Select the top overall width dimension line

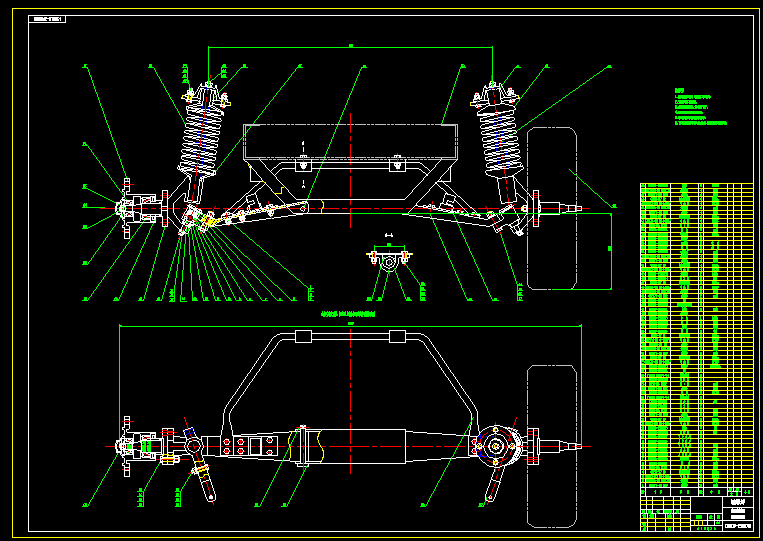pos(350,47)
